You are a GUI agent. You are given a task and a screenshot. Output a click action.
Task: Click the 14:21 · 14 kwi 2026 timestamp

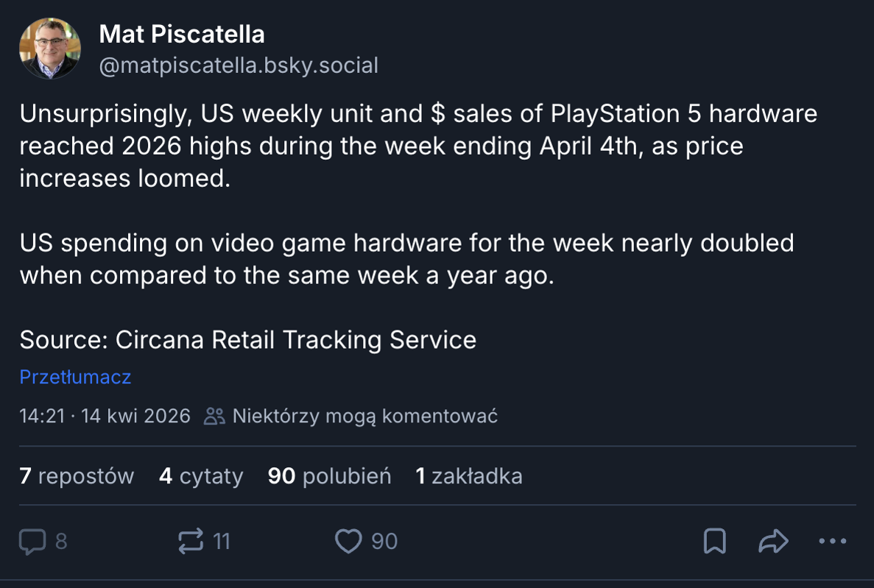click(105, 417)
